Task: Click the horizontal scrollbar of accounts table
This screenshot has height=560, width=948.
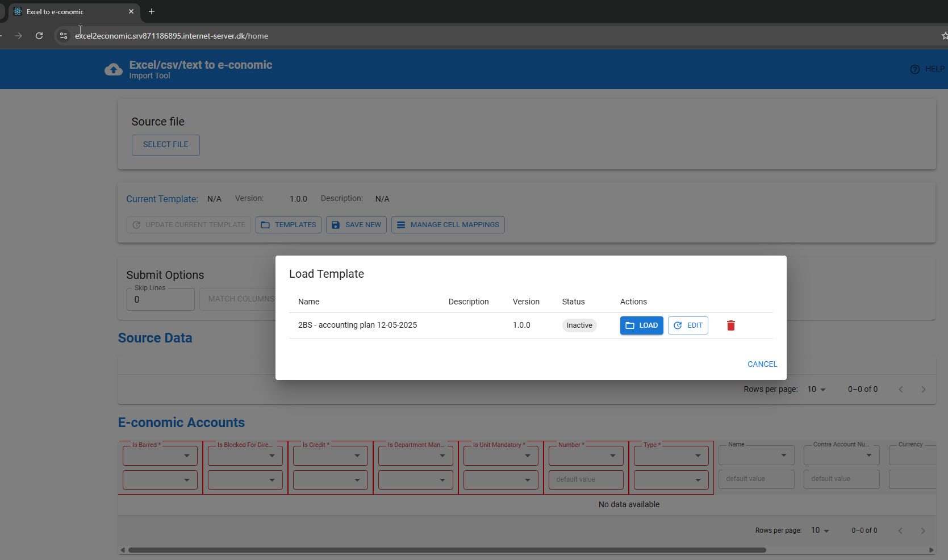Action: point(447,550)
